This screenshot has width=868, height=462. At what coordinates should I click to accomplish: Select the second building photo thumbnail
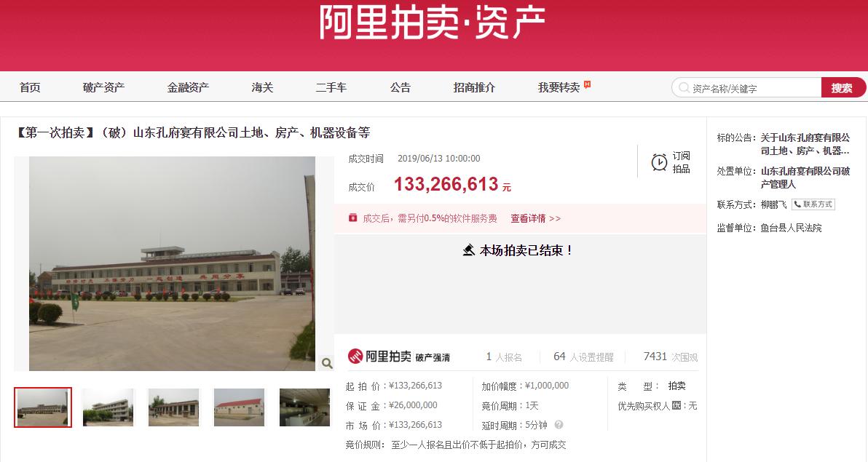point(108,407)
